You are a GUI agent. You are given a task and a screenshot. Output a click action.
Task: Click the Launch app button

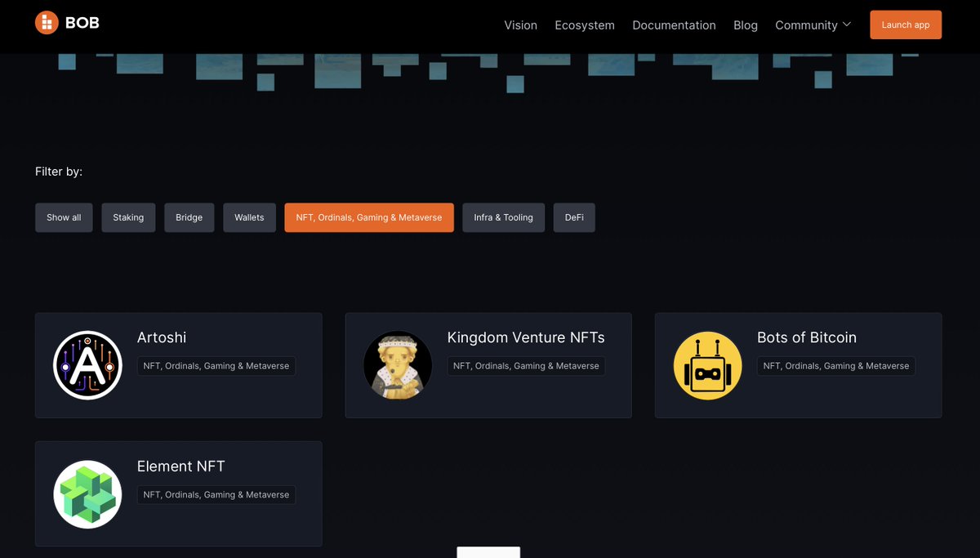(x=906, y=25)
